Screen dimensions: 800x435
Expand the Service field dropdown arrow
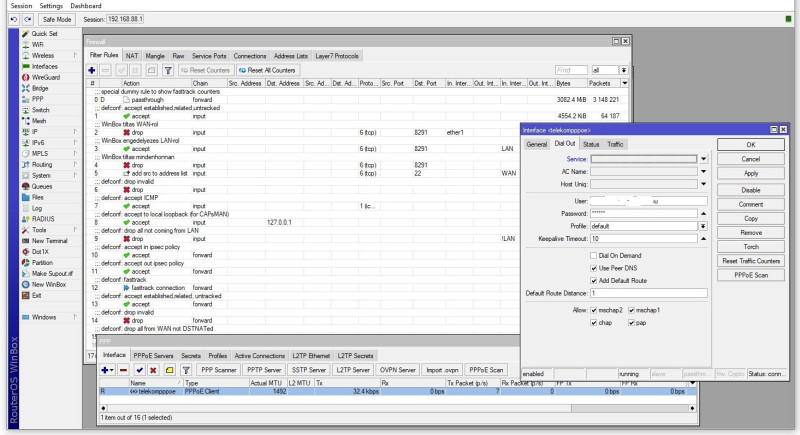click(704, 159)
